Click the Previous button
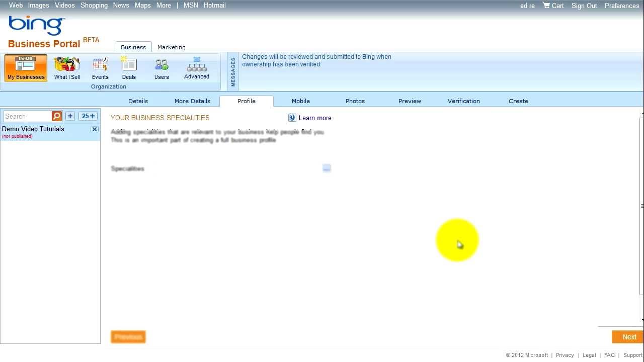644x362 pixels. [x=128, y=337]
